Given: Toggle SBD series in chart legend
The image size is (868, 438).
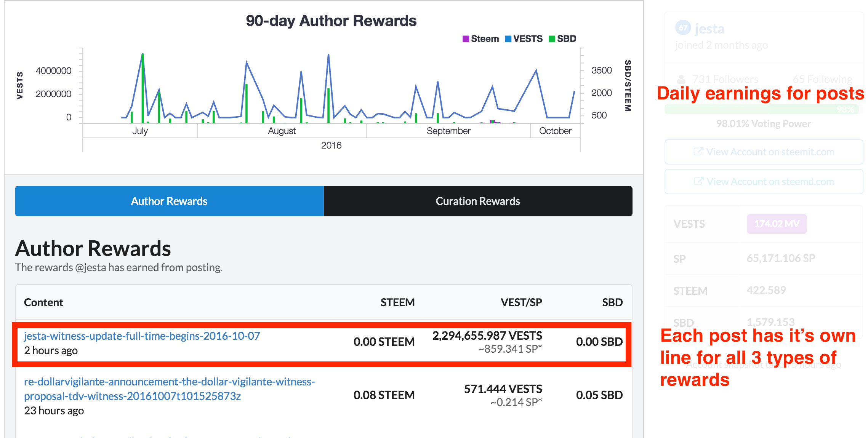Looking at the screenshot, I should (566, 39).
